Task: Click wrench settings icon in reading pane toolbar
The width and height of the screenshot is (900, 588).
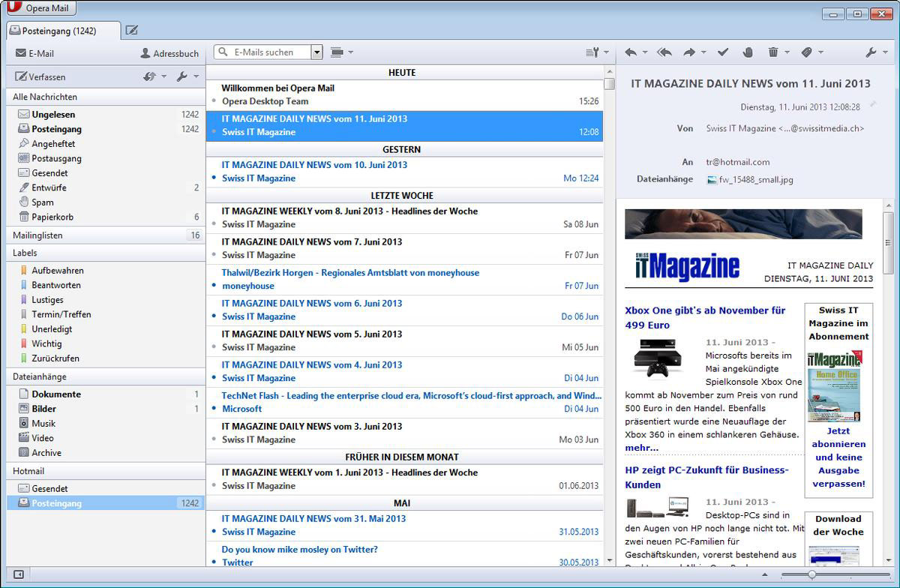Action: [x=871, y=52]
